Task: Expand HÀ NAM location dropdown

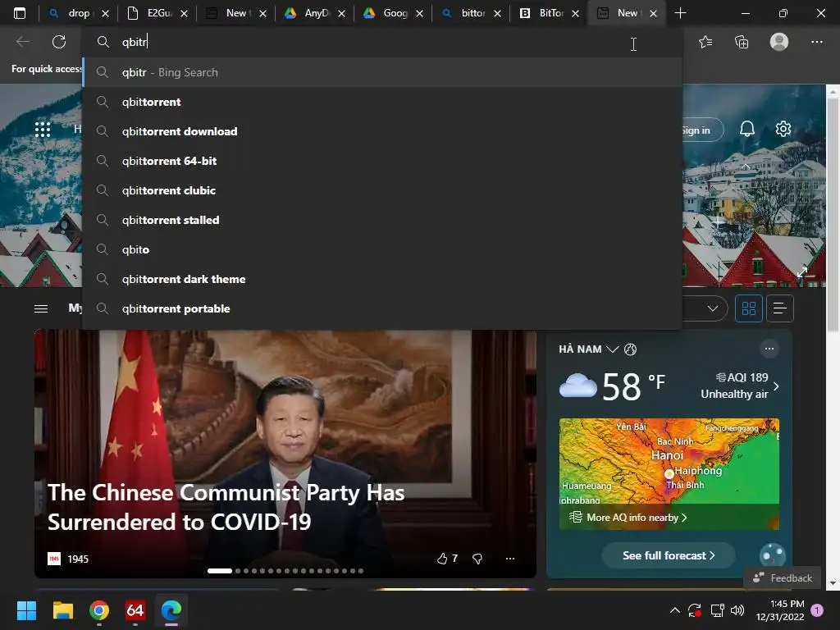Action: (x=612, y=349)
